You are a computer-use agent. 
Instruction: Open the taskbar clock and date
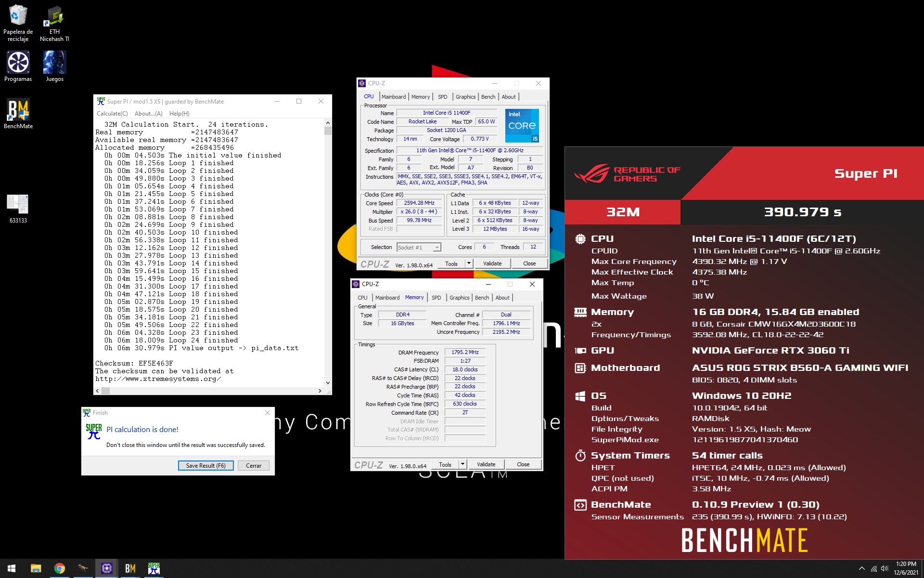(x=906, y=568)
